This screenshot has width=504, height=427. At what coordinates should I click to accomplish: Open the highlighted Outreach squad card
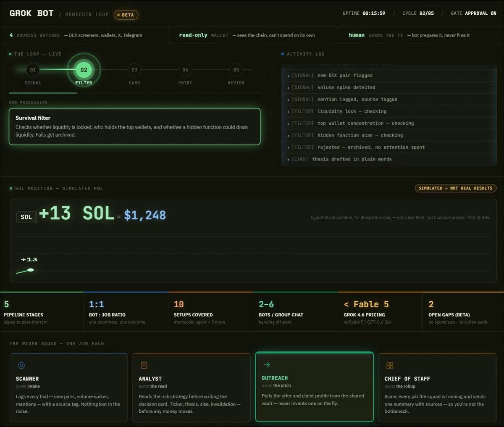(315, 387)
